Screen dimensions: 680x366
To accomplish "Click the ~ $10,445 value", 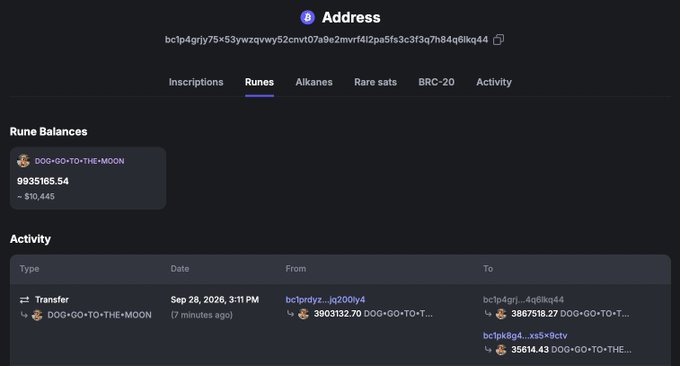I will pyautogui.click(x=36, y=196).
